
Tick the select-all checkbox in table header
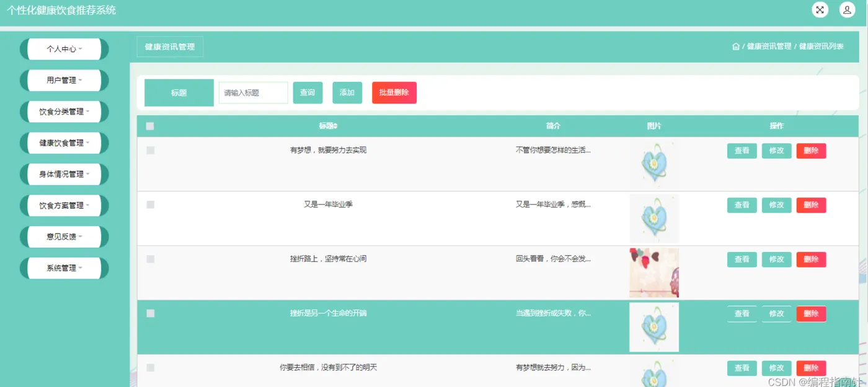[150, 126]
